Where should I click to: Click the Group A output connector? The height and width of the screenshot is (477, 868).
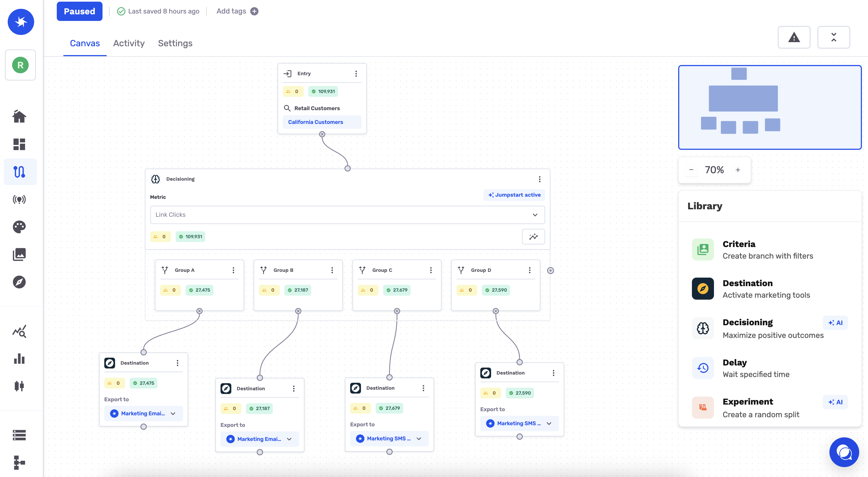(200, 311)
